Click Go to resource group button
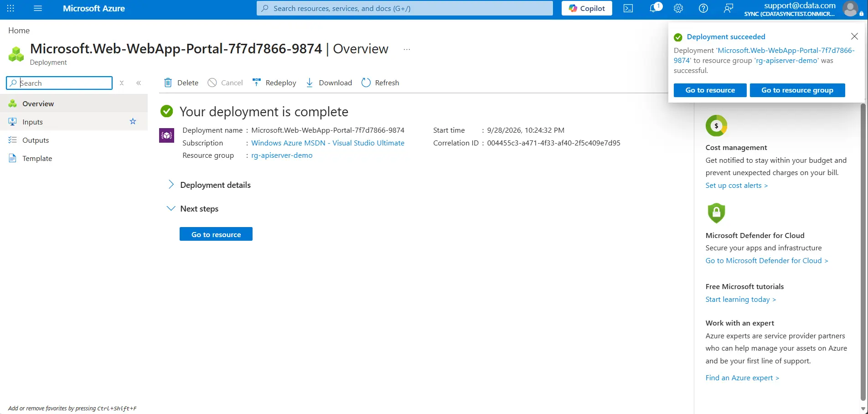Screen dimensions: 868x414 pyautogui.click(x=797, y=90)
